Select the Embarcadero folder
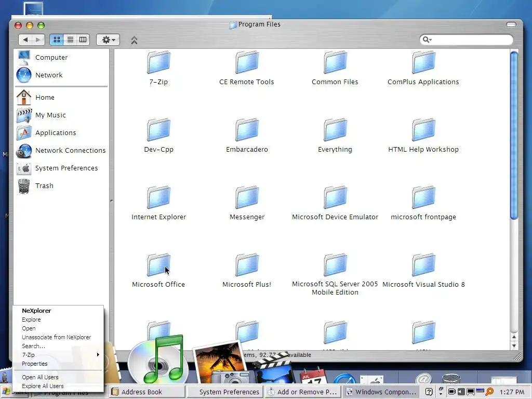This screenshot has height=399, width=532. (x=247, y=130)
